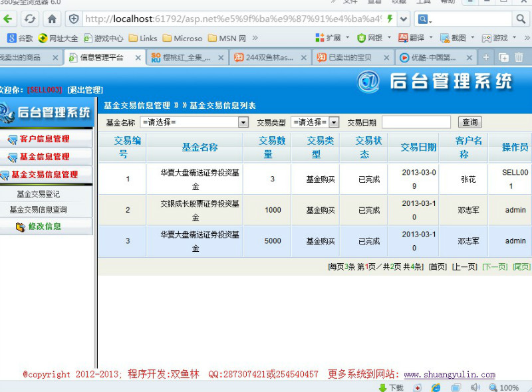Click the address bar URL
This screenshot has height=392, width=532.
[x=233, y=19]
